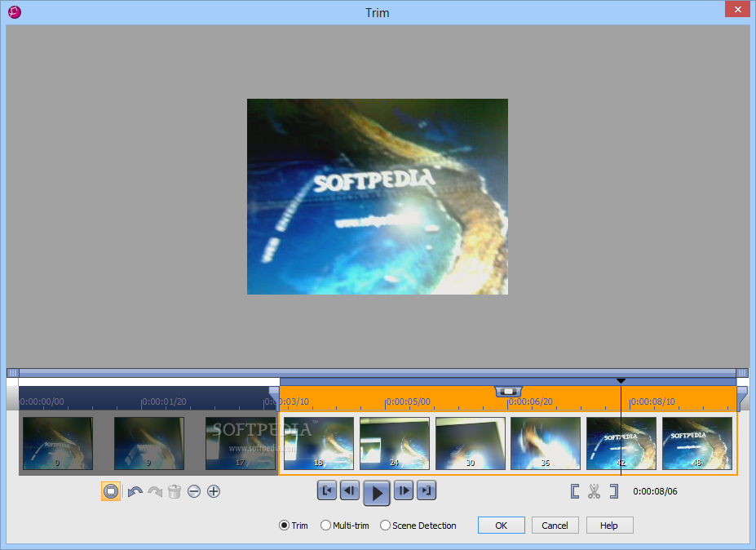756x550 pixels.
Task: Select frame thumbnail numbered 48
Action: [x=697, y=443]
